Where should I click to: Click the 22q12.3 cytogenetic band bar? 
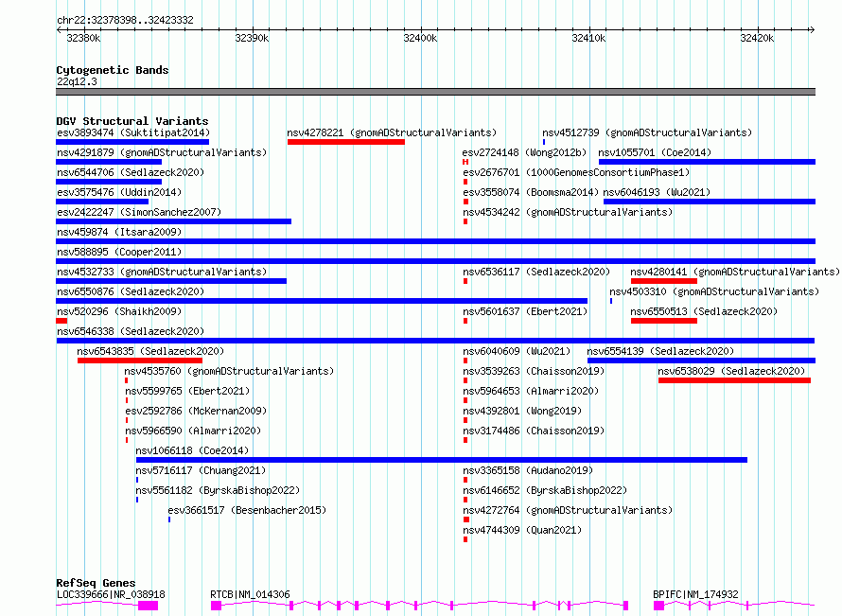(435, 92)
